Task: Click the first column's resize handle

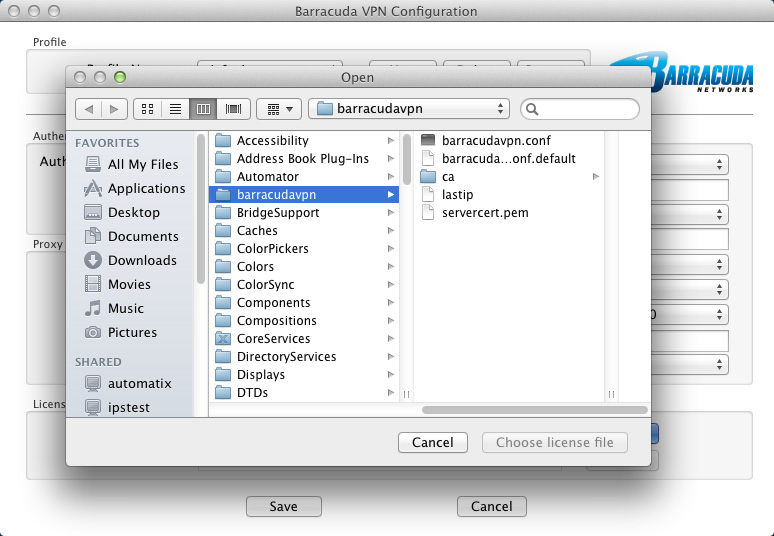Action: [x=406, y=394]
